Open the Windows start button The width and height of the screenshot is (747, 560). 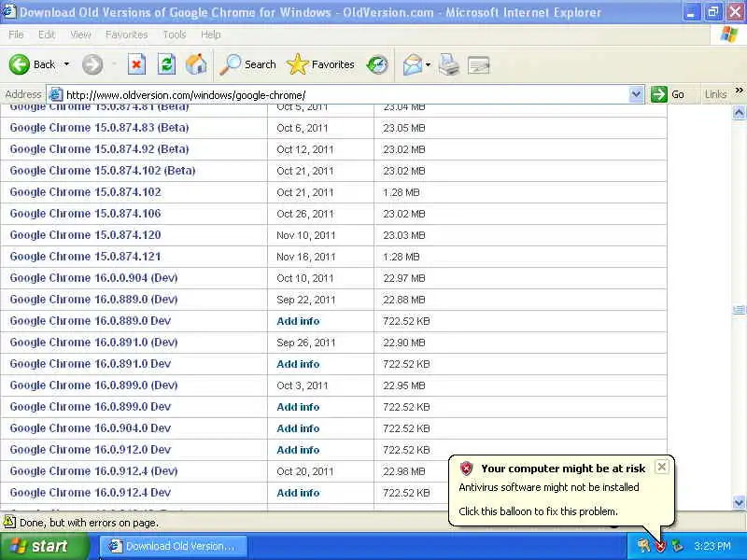[x=44, y=546]
